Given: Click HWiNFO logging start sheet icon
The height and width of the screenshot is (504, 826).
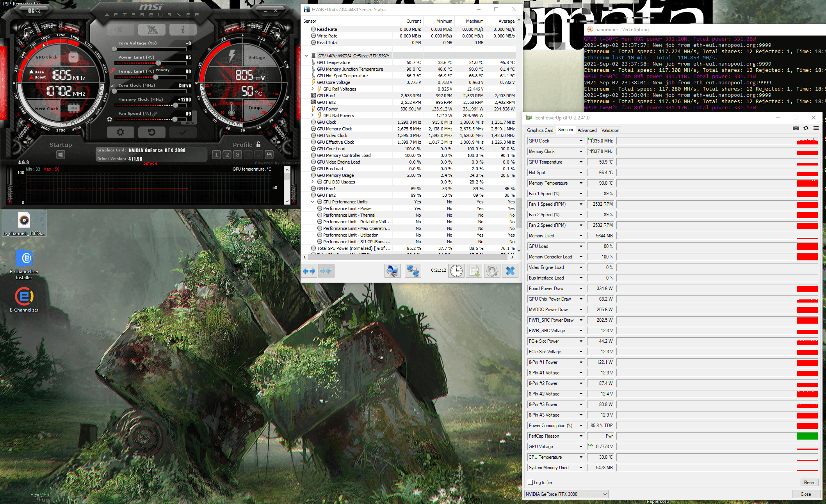Looking at the screenshot, I should tap(474, 271).
